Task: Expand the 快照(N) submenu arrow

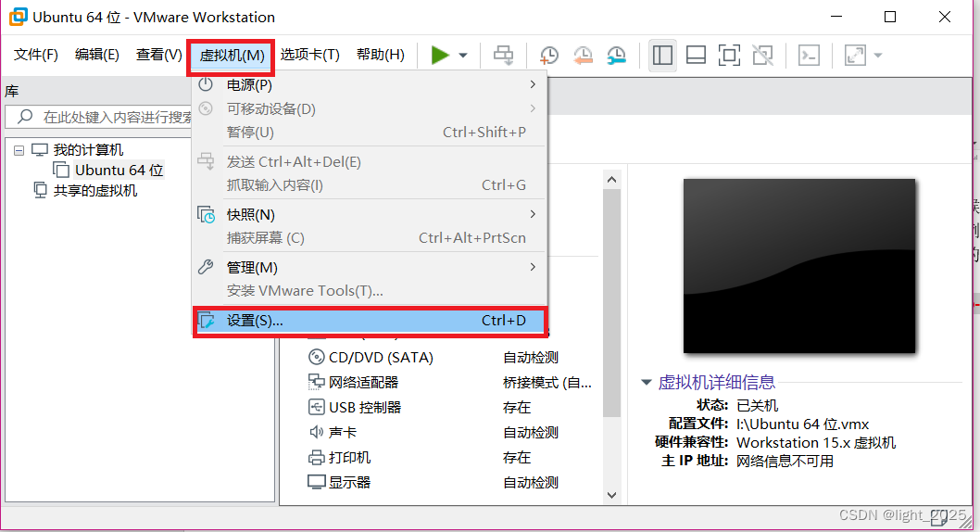Action: [x=533, y=214]
